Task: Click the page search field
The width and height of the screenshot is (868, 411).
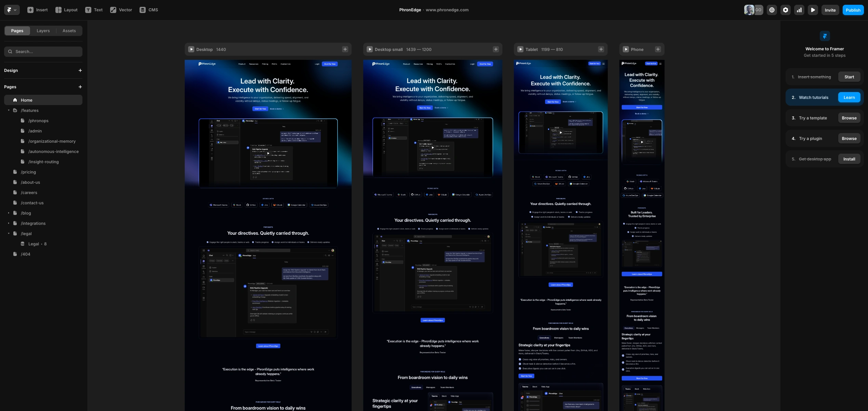Action: click(43, 51)
